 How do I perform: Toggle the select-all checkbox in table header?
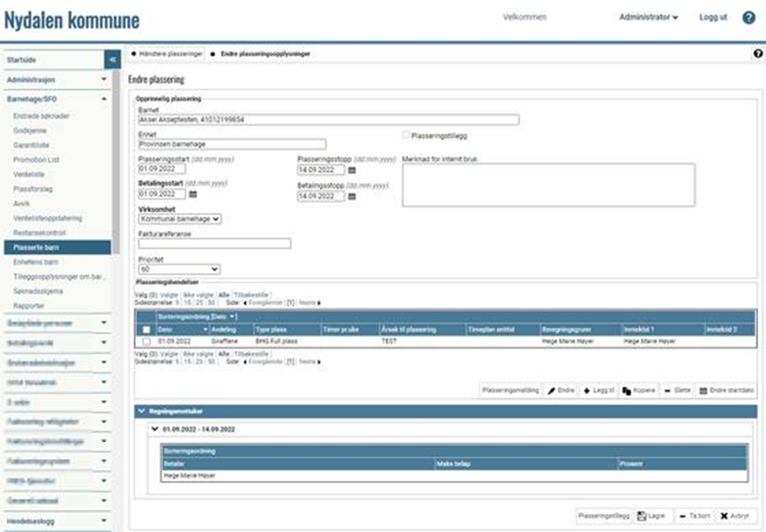point(146,329)
